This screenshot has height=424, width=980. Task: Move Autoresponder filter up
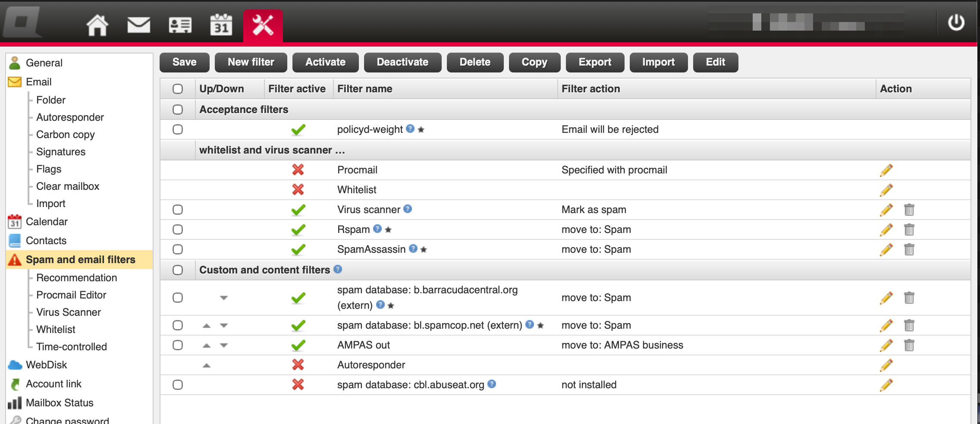tap(207, 365)
